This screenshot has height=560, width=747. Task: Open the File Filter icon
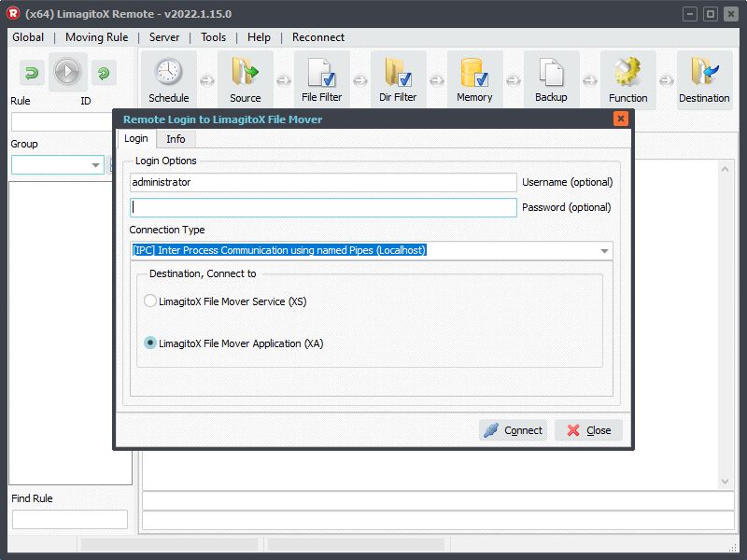[321, 80]
